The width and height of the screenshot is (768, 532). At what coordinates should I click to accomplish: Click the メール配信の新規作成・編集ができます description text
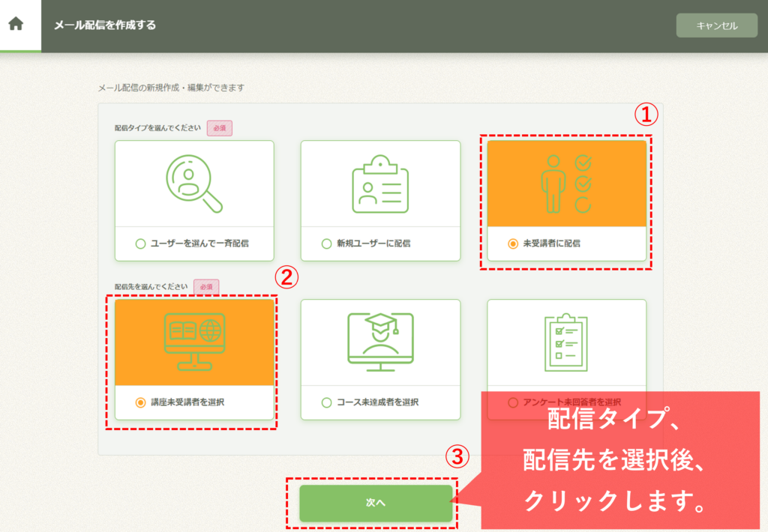click(x=171, y=88)
